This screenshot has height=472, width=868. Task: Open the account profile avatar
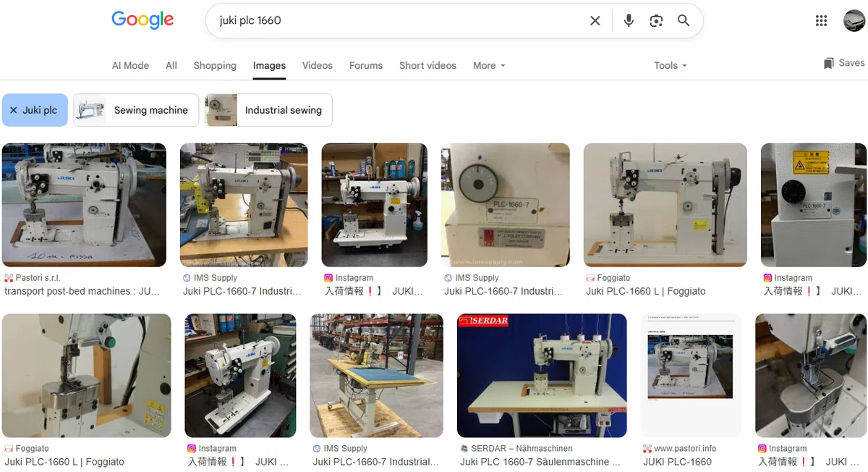tap(854, 20)
